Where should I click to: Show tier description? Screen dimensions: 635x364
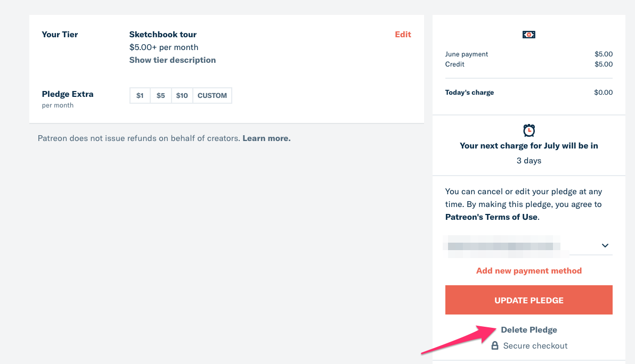click(173, 60)
